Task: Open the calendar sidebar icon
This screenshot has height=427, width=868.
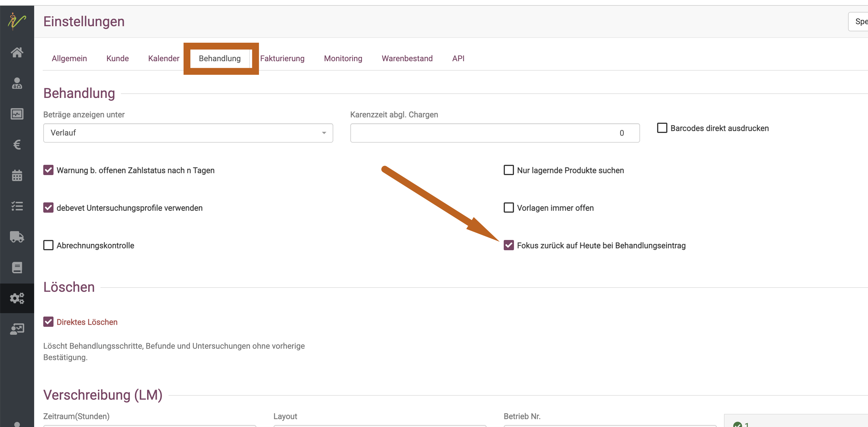Action: (x=17, y=175)
